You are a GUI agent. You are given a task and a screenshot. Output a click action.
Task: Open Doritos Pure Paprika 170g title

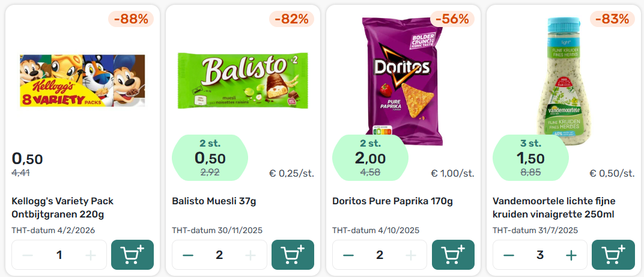393,201
